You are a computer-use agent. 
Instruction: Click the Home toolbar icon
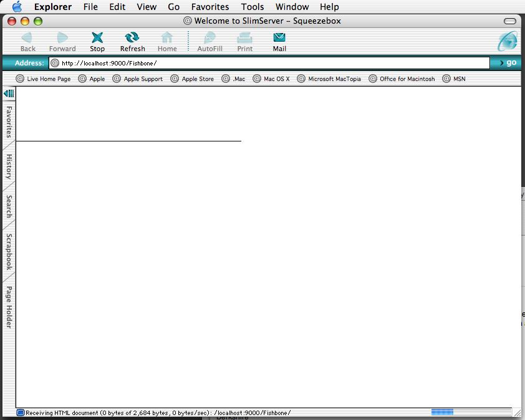coord(167,39)
